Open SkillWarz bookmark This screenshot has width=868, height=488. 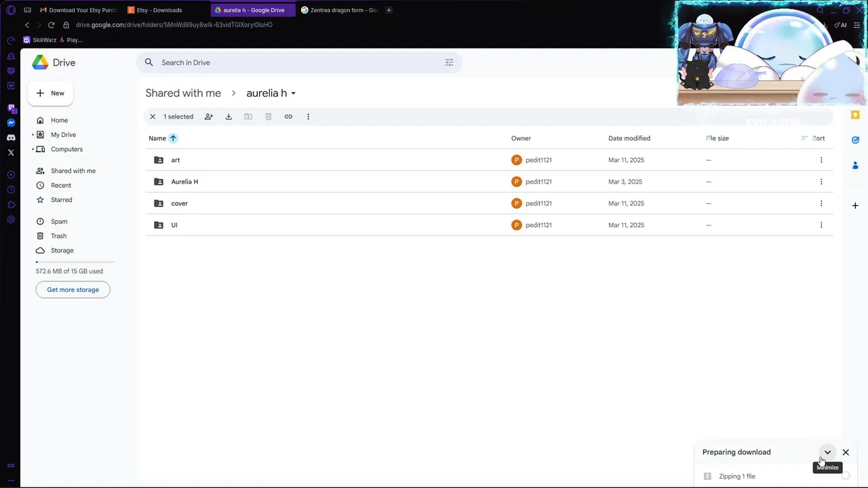[x=53, y=40]
